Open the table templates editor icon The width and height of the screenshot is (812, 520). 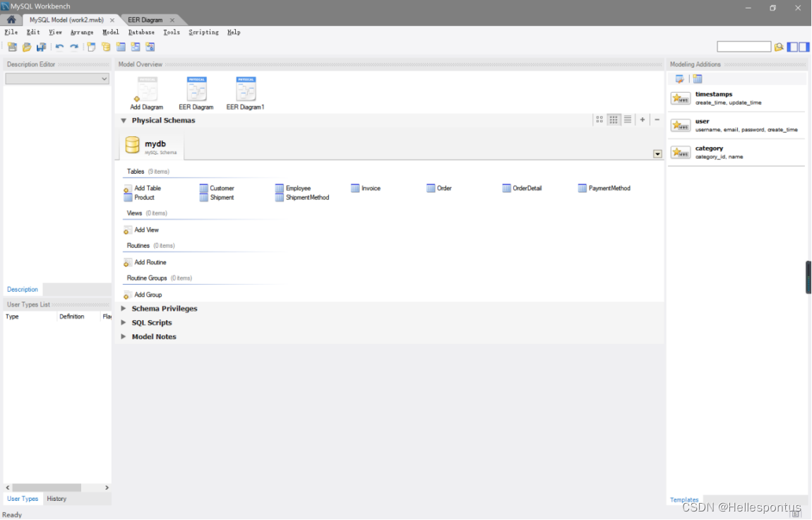tap(680, 78)
